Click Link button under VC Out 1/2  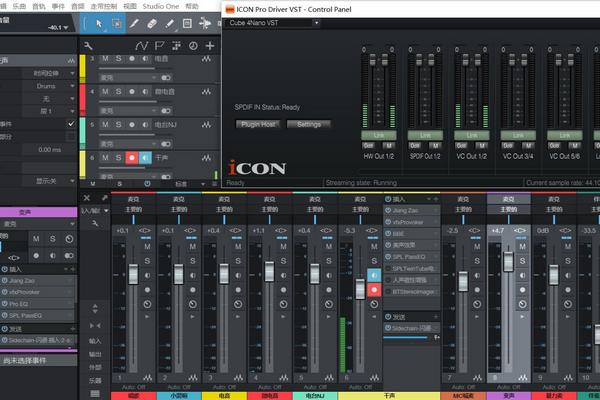(x=472, y=135)
